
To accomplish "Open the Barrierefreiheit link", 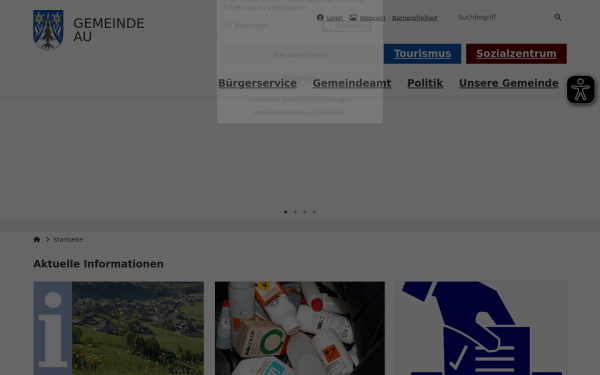I will pyautogui.click(x=415, y=18).
